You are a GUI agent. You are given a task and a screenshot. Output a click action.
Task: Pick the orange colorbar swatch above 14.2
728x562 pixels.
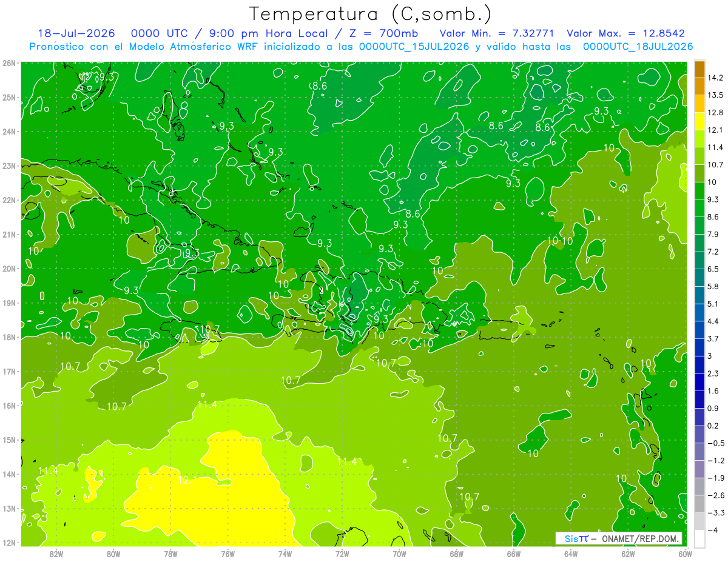coord(699,69)
